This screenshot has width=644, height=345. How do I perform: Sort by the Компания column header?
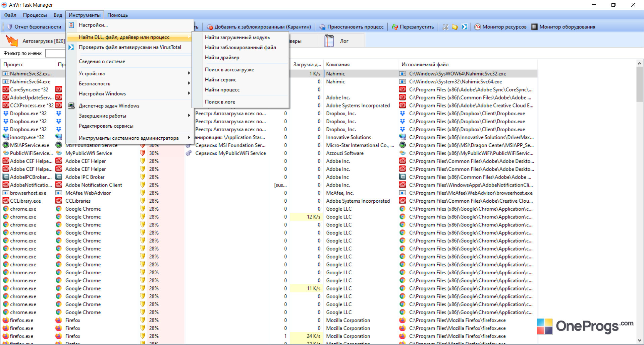click(x=361, y=65)
